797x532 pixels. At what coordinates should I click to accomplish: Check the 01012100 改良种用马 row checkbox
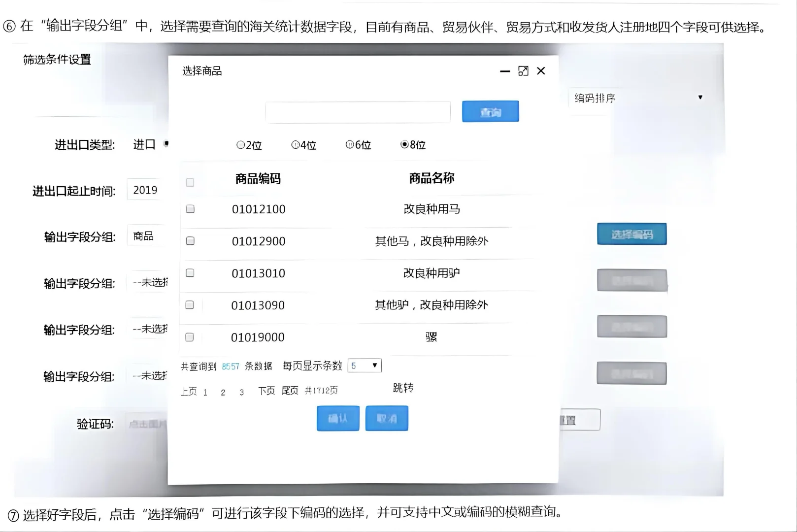click(190, 208)
